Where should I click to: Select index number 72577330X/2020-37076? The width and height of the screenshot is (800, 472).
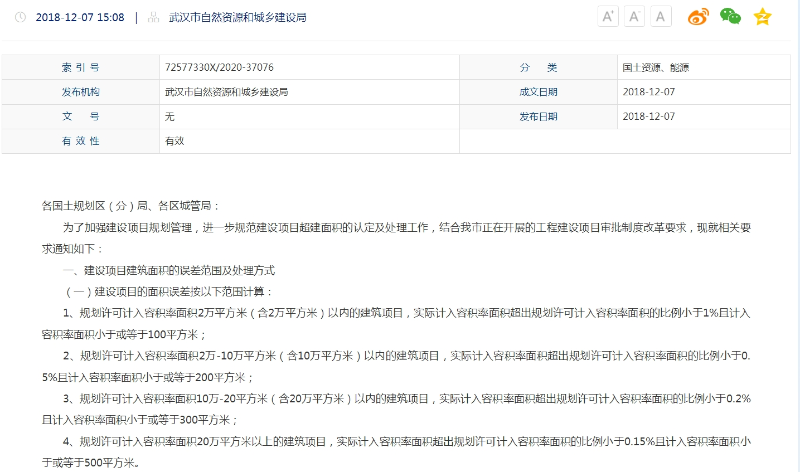[219, 67]
